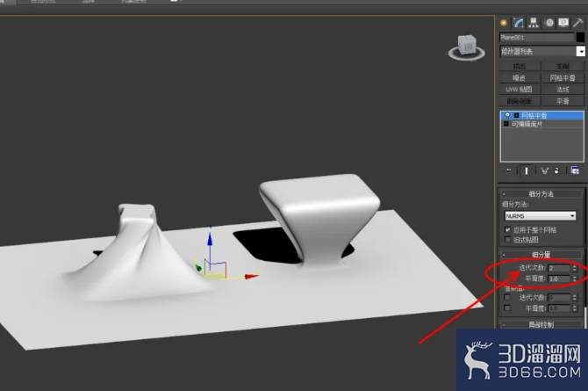Apply the UVW 贴图 modifier button
Viewport: 588px width, 391px height.
tap(520, 90)
